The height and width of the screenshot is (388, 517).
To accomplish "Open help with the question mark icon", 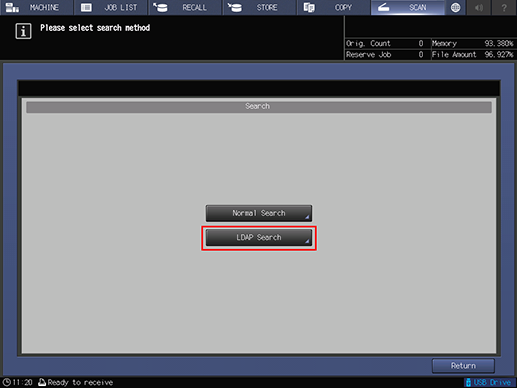I will point(504,7).
